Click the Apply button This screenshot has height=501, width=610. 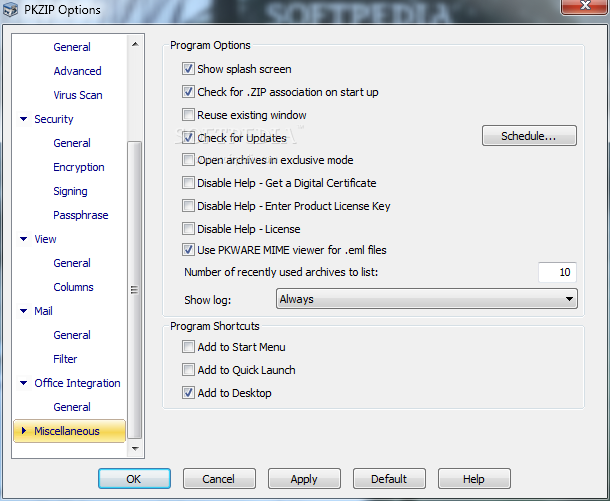tap(304, 478)
